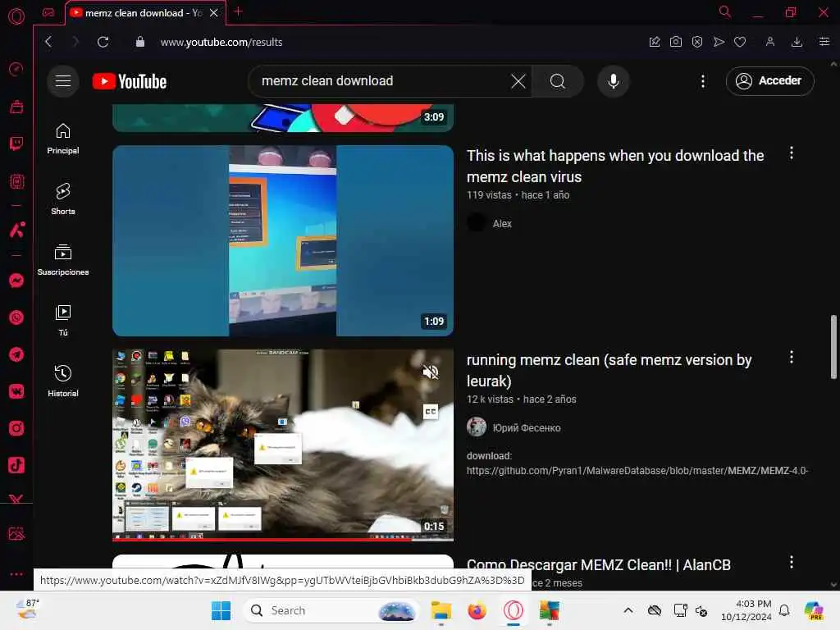Open Historial in YouTube sidebar

tap(63, 381)
